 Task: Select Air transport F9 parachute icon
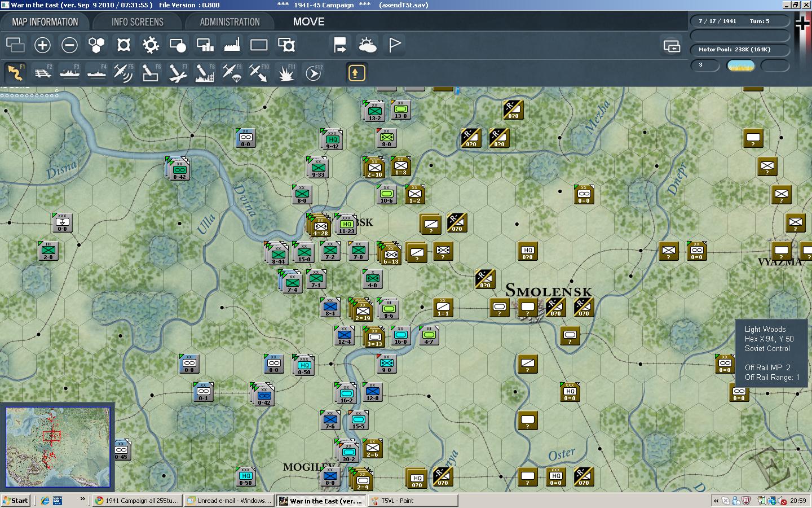pyautogui.click(x=232, y=73)
